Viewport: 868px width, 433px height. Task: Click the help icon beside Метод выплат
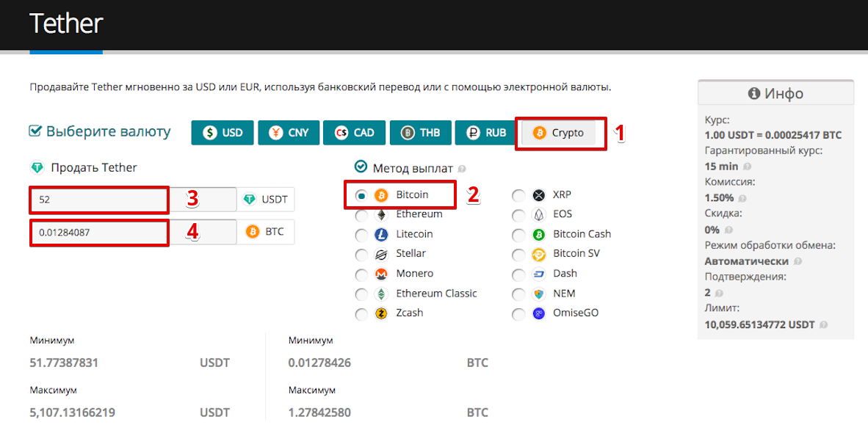462,168
